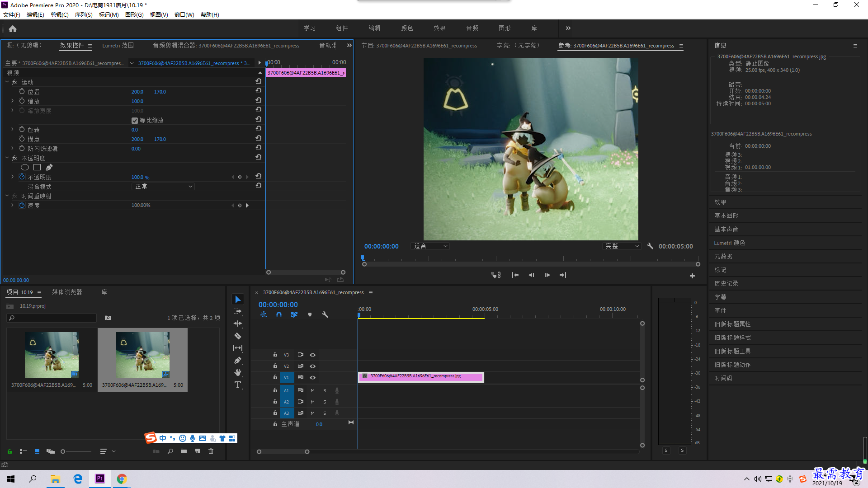Toggle V2 track output eye
The height and width of the screenshot is (488, 868).
(312, 366)
